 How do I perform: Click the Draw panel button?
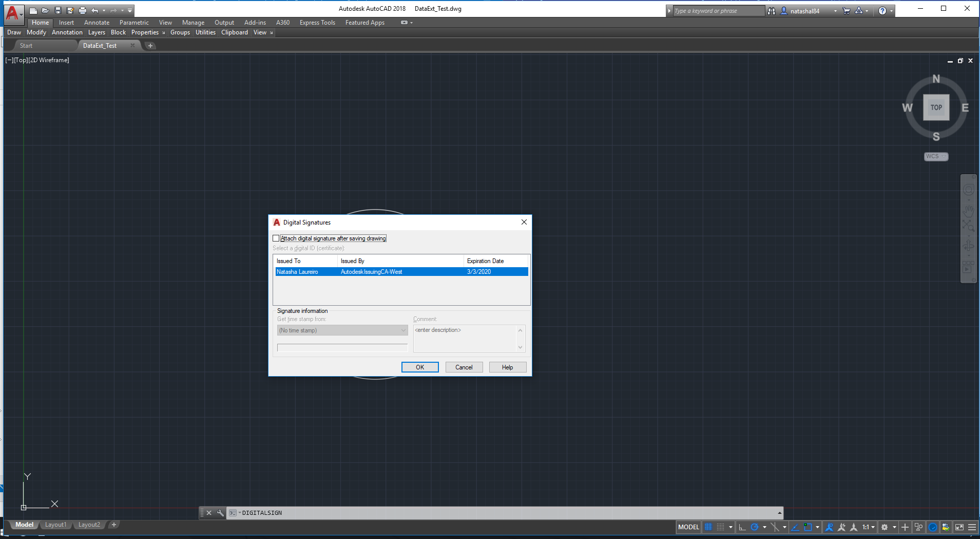(14, 32)
